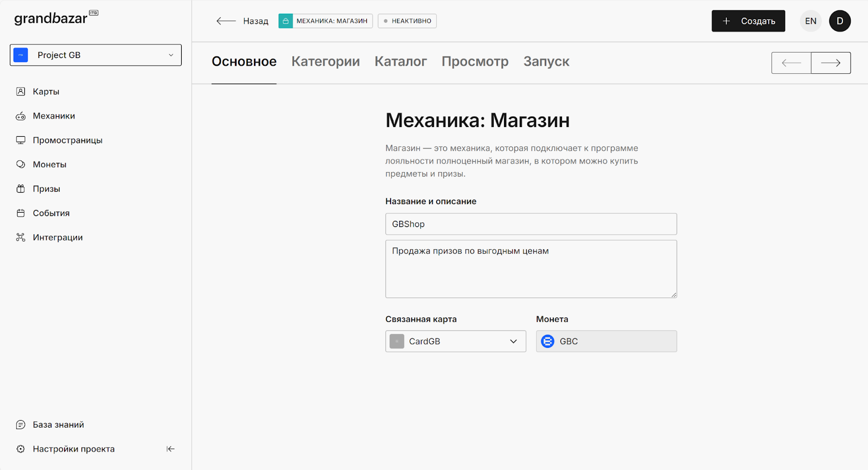Click the CardGB dropdown chevron

point(513,341)
